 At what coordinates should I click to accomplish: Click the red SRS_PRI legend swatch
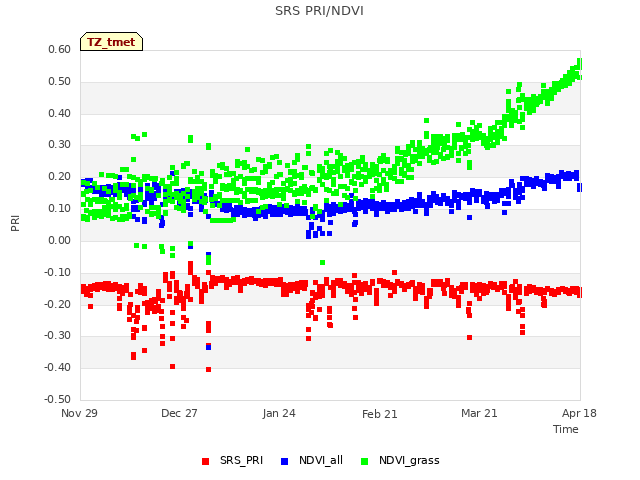205,461
